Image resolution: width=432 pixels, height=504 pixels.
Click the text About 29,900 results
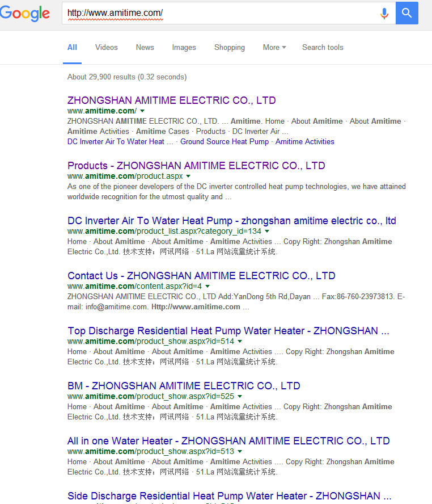[x=101, y=77]
